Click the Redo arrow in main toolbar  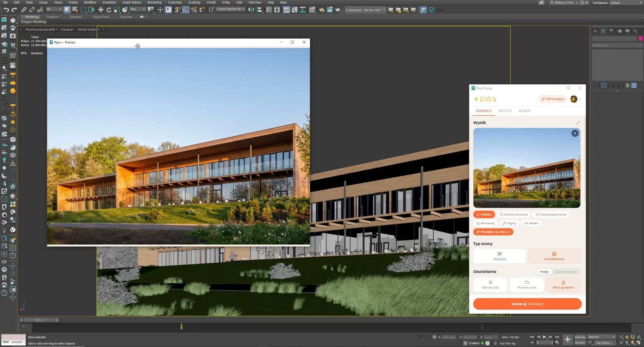[14, 10]
